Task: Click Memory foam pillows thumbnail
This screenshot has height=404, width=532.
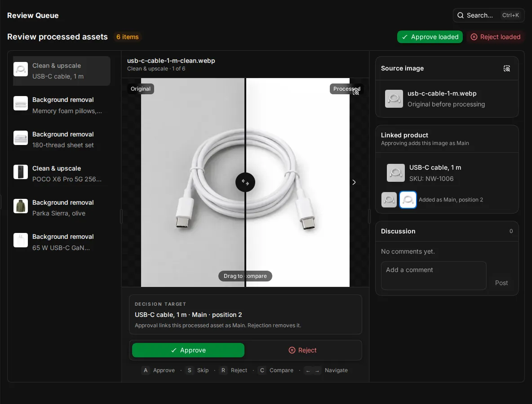Action: pos(21,103)
